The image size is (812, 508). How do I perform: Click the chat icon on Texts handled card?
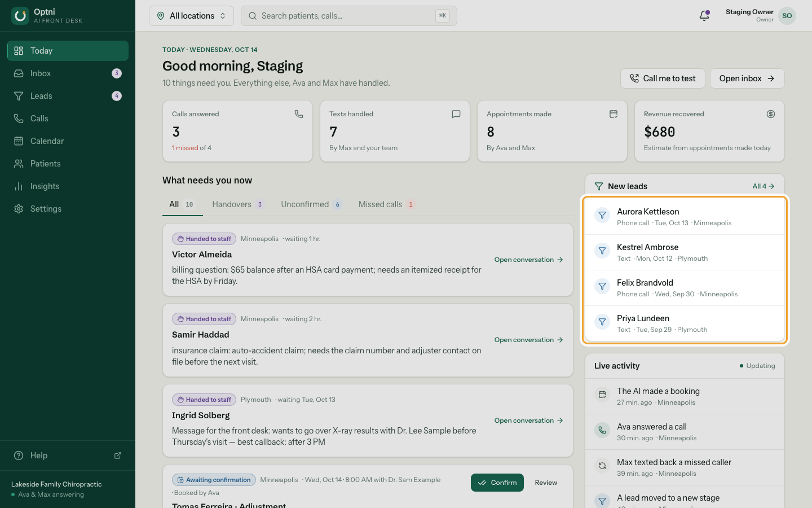pos(456,114)
